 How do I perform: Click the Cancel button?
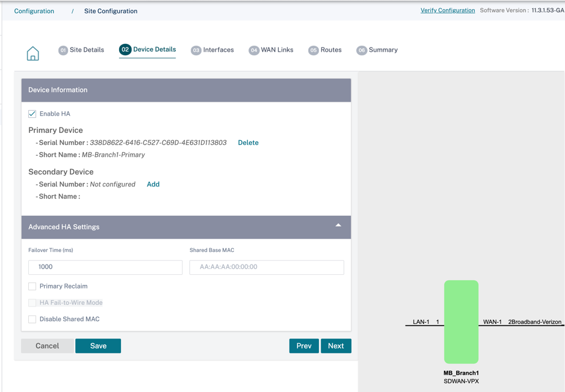pos(47,346)
